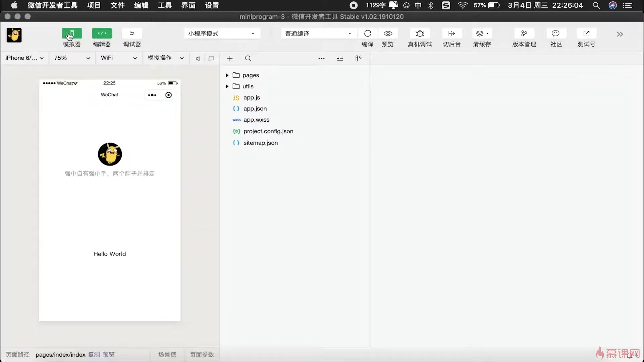Click the battery 57% status
Image resolution: width=644 pixels, height=362 pixels.
click(x=487, y=5)
